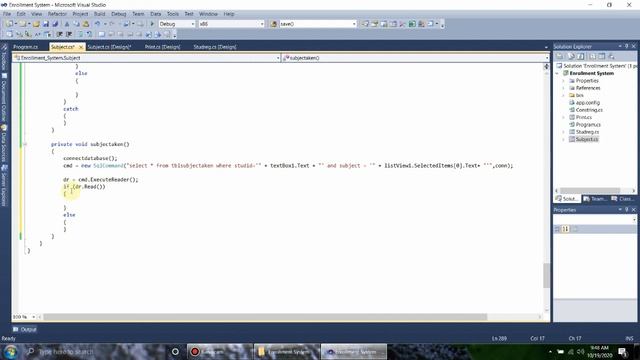Image resolution: width=640 pixels, height=360 pixels.
Task: Open the Toolbox side panel
Action: 4,57
